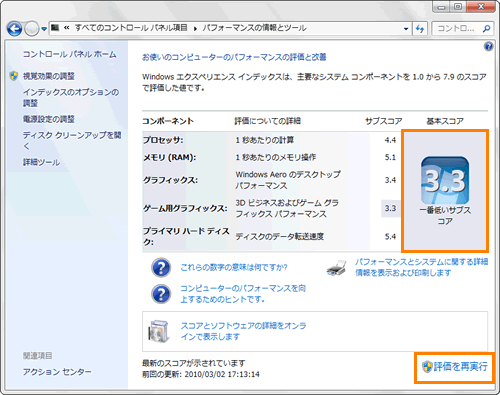The width and height of the screenshot is (500, 395).
Task: Click question icon beside performance hints link
Action: coord(161,294)
